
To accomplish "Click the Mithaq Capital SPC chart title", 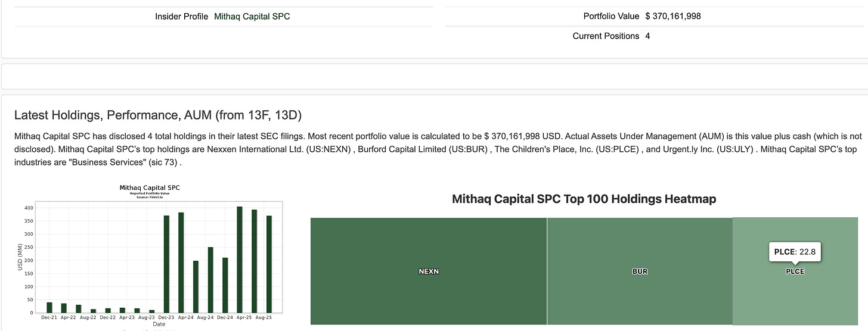I will (150, 188).
